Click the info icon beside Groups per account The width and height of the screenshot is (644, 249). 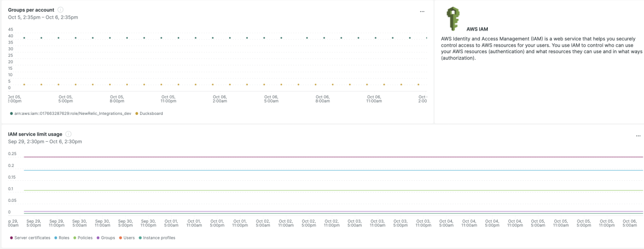60,10
